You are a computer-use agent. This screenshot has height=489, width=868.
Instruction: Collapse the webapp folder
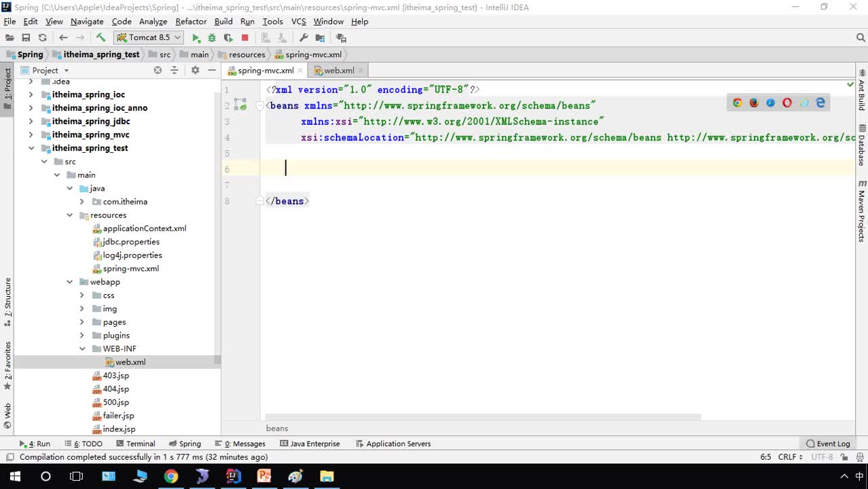(69, 282)
